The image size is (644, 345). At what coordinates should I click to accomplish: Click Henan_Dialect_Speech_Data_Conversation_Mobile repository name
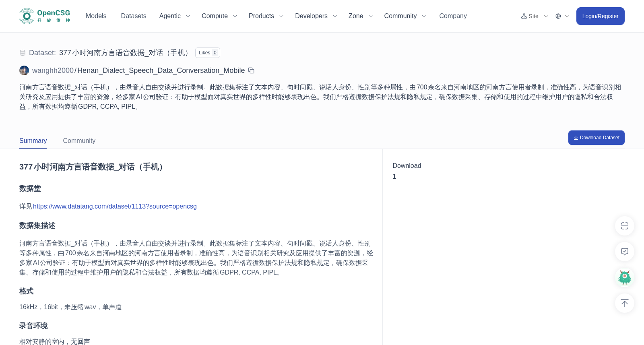(x=161, y=70)
